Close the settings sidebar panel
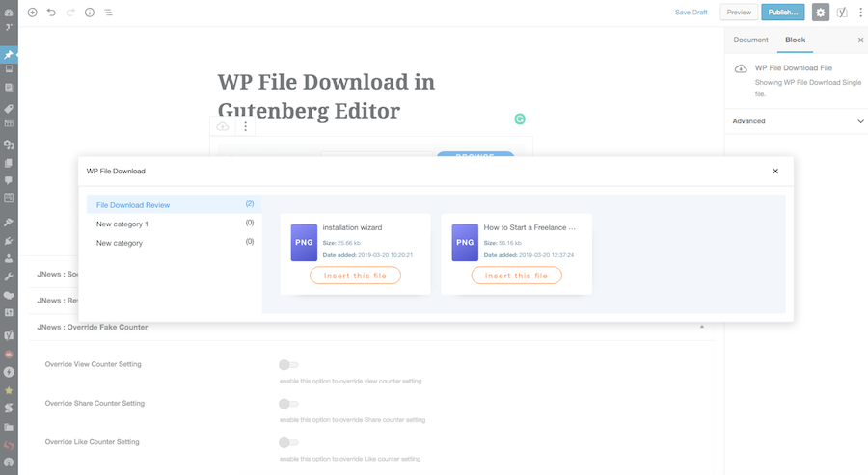868x475 pixels. point(860,40)
